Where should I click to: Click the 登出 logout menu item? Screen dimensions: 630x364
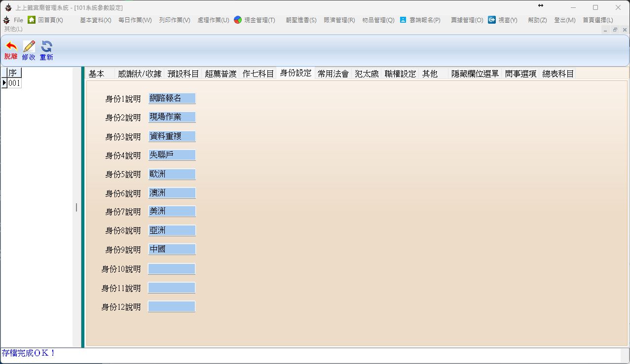pos(564,20)
